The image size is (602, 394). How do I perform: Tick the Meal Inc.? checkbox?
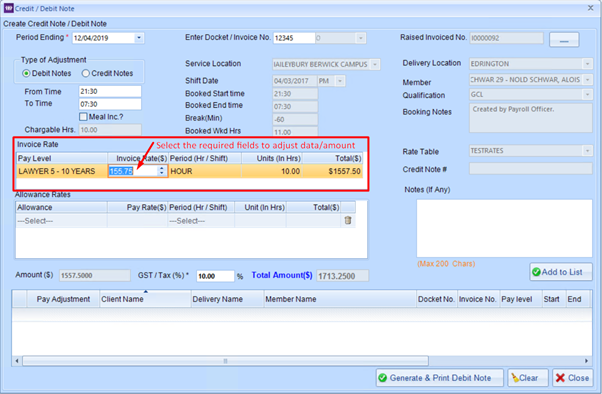pyautogui.click(x=83, y=117)
